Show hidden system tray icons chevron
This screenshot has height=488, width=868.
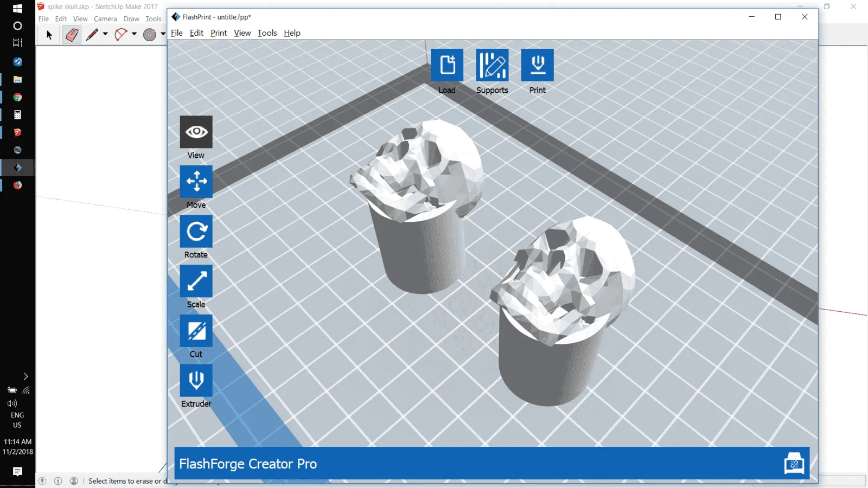(25, 376)
